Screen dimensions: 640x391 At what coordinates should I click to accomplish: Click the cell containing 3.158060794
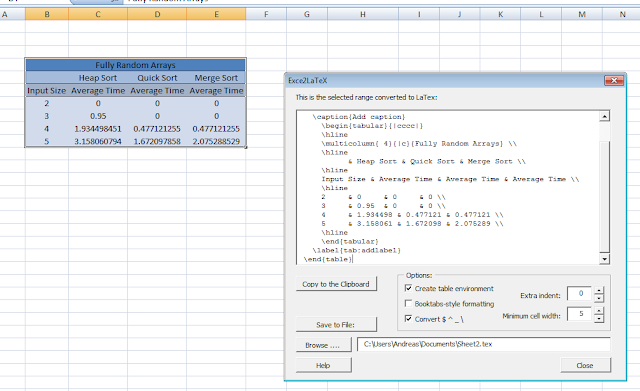tap(98, 141)
